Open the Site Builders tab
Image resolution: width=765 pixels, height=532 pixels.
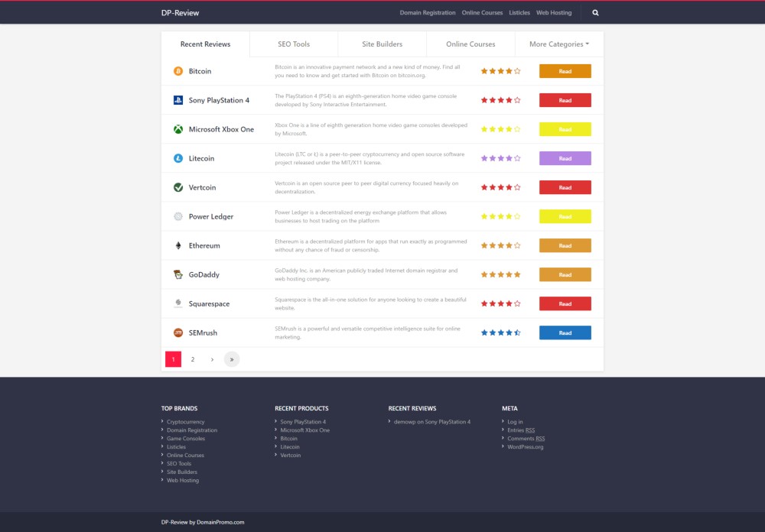[382, 44]
